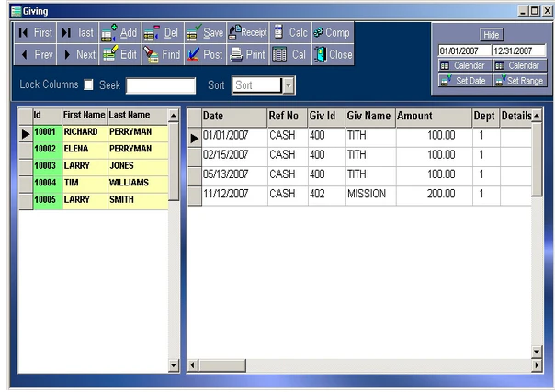Click giving grid horizontal scrollbar thumb
555x392 pixels.
(222, 365)
